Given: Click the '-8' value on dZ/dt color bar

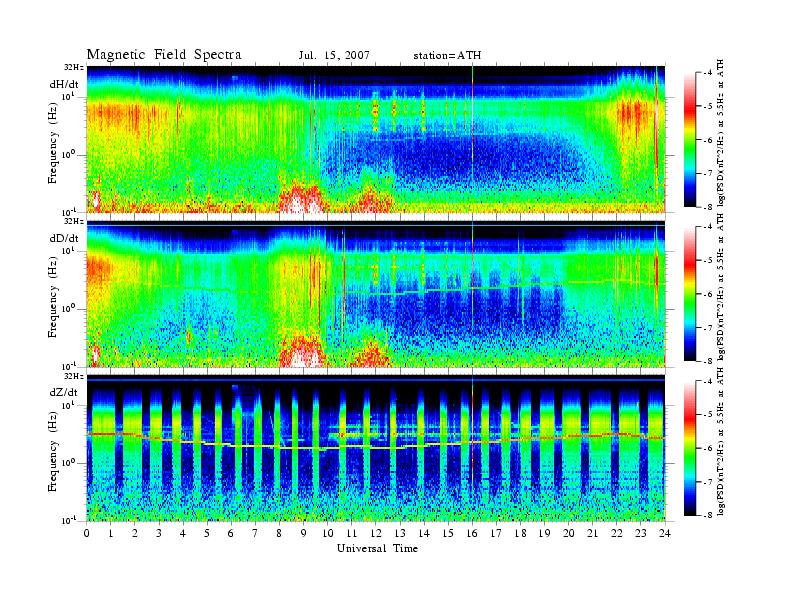Looking at the screenshot, I should (708, 515).
